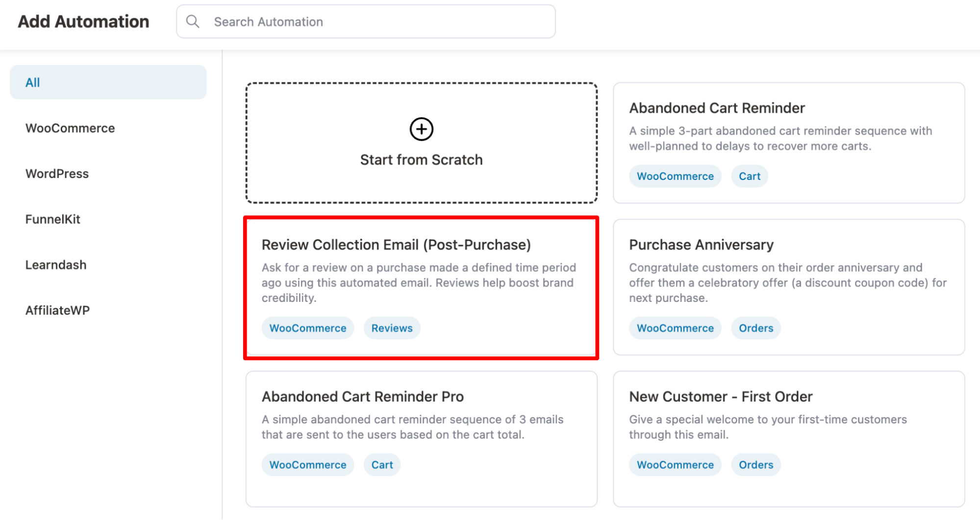Screen dimensions: 980x520
Task: Select the AffiliateWP sidebar filter
Action: point(58,310)
